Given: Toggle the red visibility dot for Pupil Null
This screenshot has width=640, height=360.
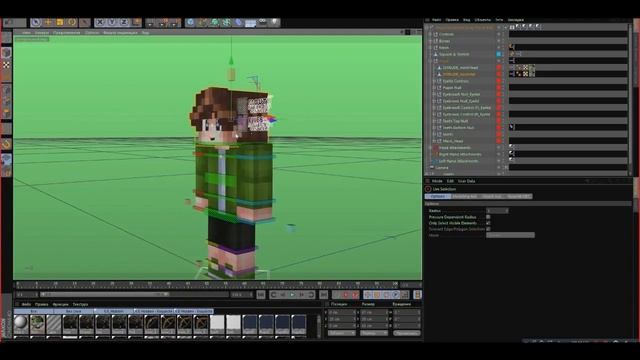Looking at the screenshot, I should [x=498, y=87].
